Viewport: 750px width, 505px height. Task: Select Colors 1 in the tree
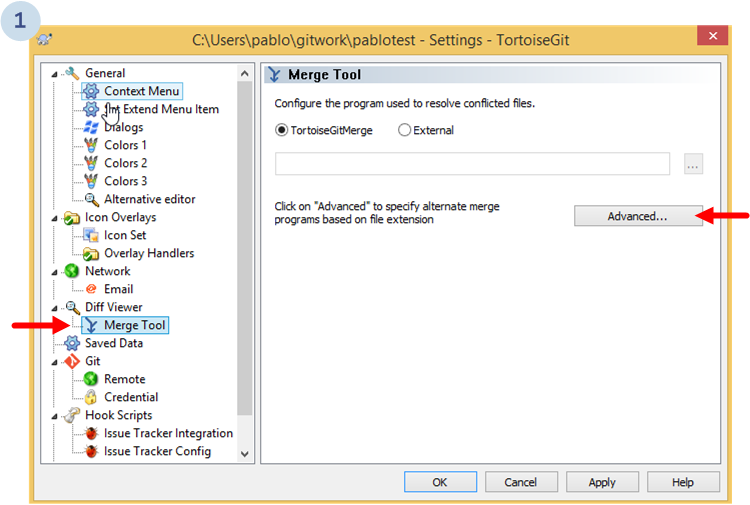(x=125, y=145)
